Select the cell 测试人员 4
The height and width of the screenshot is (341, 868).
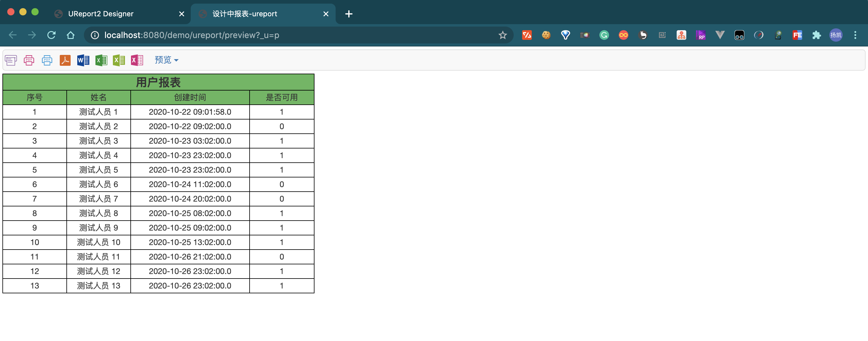(99, 155)
